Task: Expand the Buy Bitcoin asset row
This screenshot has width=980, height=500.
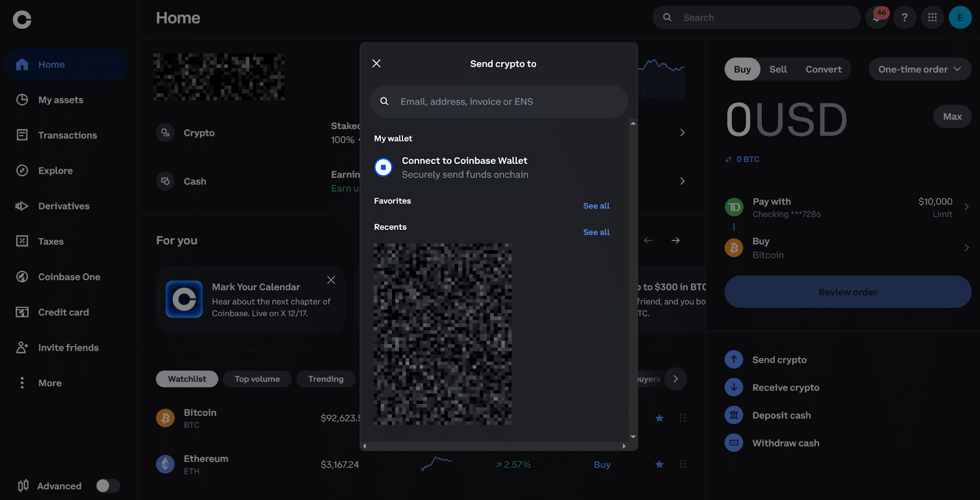Action: click(848, 248)
